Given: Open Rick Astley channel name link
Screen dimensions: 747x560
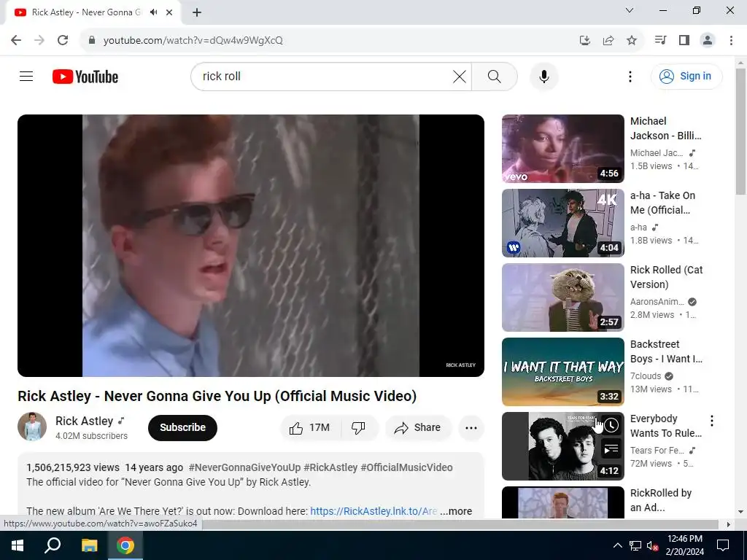Looking at the screenshot, I should click(85, 421).
